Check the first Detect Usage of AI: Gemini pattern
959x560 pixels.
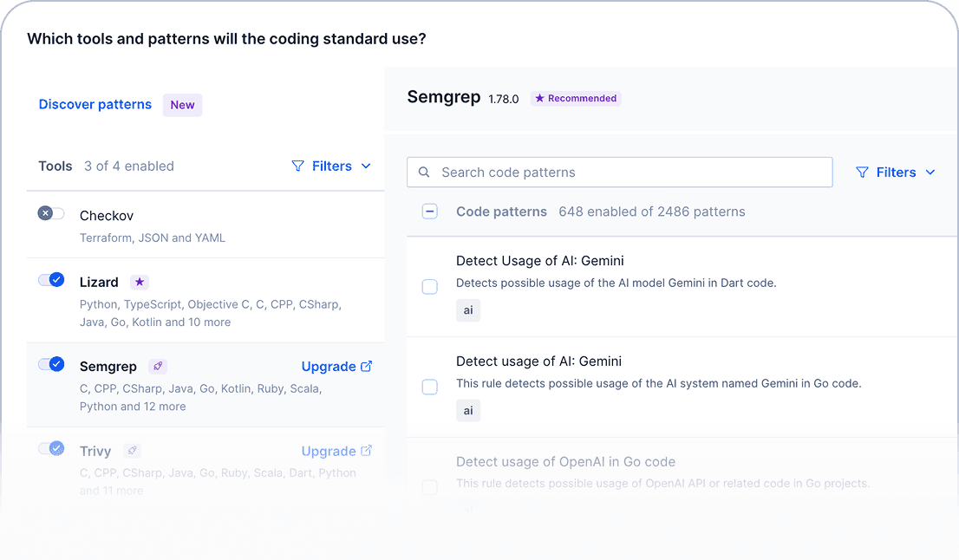point(429,286)
